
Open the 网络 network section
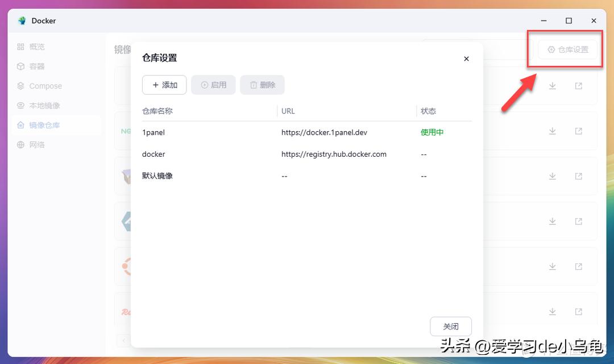36,145
